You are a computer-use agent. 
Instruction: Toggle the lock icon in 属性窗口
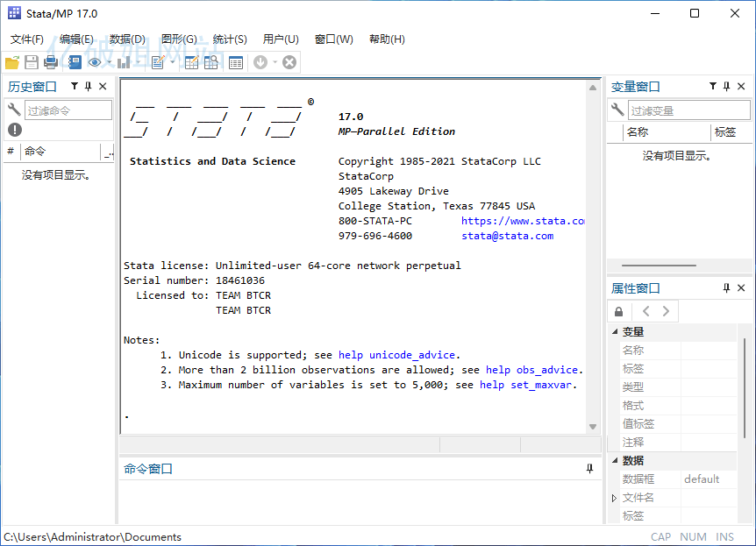[618, 311]
